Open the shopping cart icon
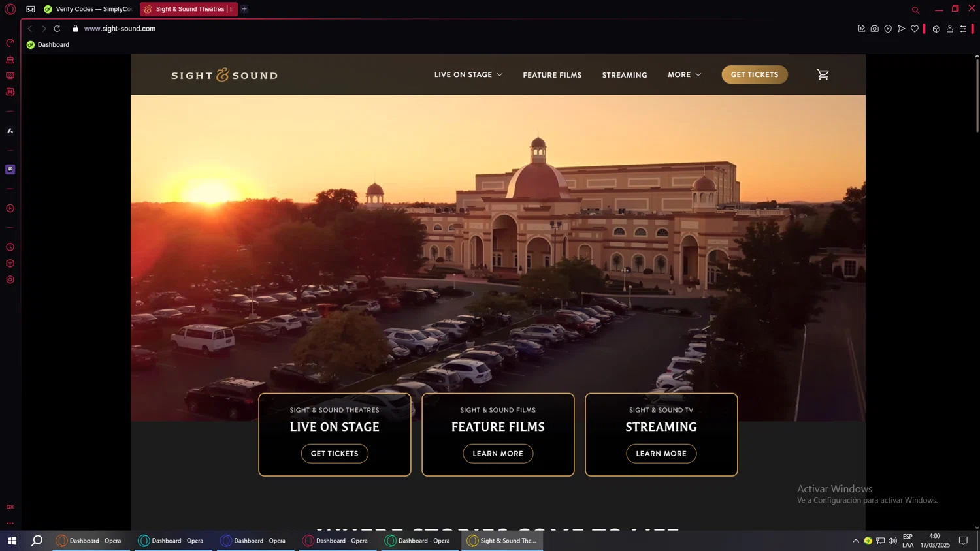Viewport: 980px width, 551px height. tap(823, 74)
